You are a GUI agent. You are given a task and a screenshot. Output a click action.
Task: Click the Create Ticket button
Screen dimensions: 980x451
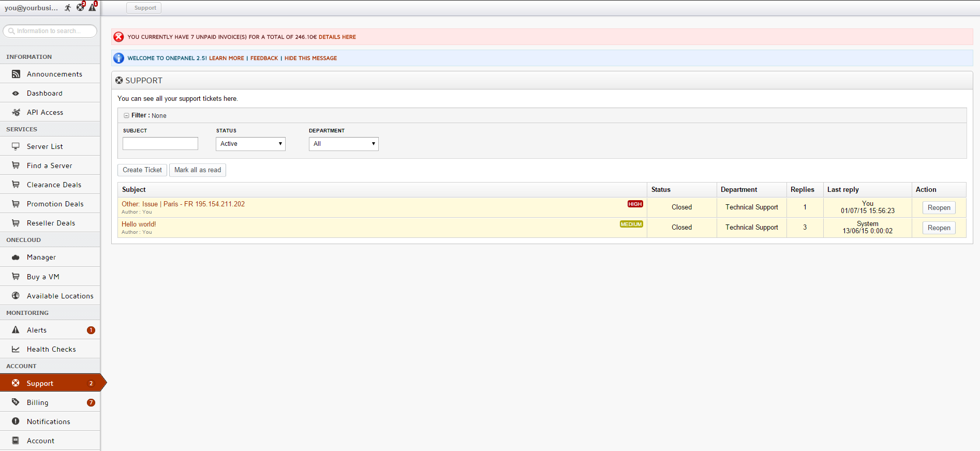click(142, 170)
